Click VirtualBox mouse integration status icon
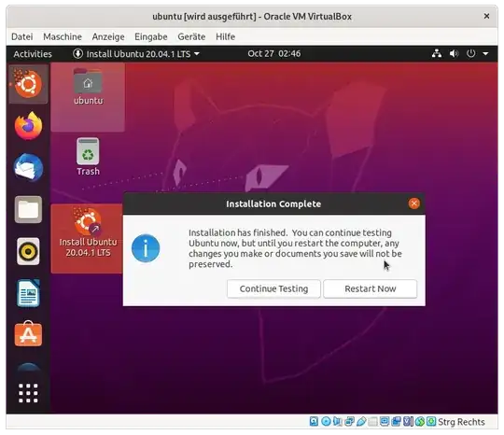Image resolution: width=504 pixels, height=435 pixels. tap(420, 422)
